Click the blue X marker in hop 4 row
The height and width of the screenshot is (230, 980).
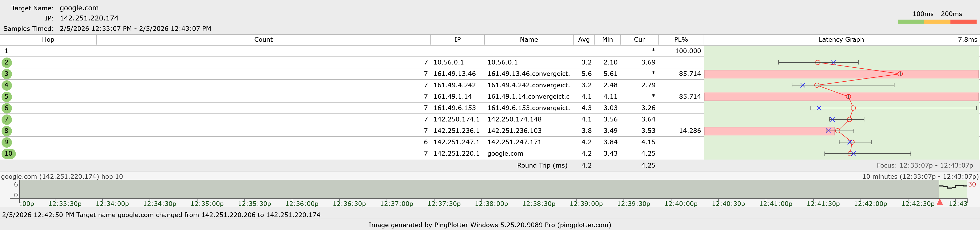[x=802, y=85]
